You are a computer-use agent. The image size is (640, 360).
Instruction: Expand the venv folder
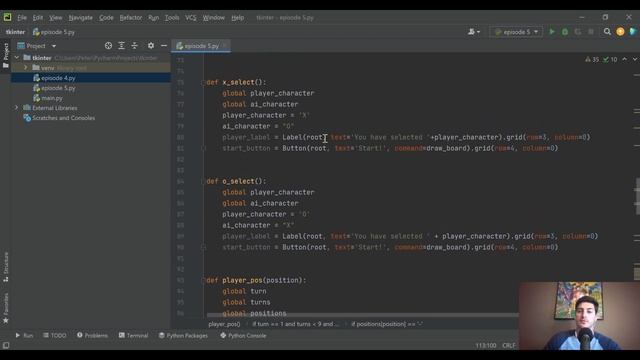click(26, 68)
